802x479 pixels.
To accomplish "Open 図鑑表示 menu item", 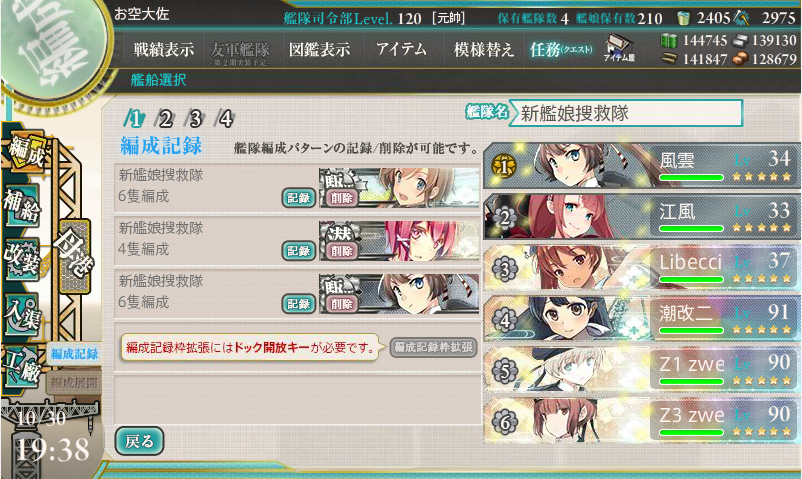I will pyautogui.click(x=320, y=50).
